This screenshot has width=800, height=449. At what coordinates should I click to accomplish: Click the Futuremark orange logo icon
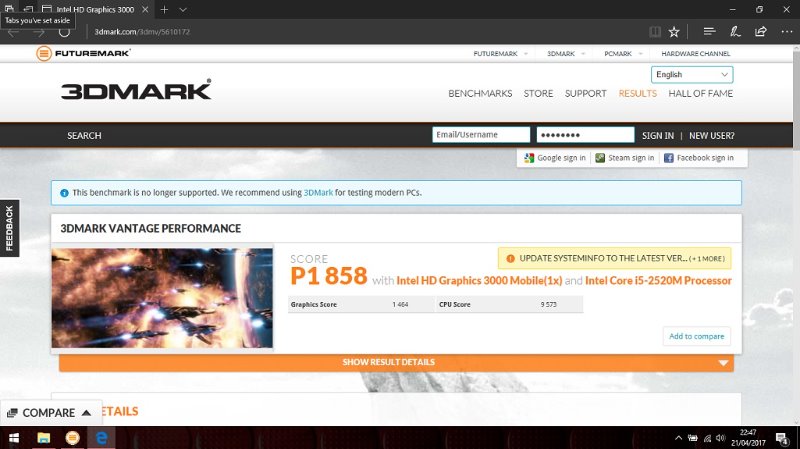coord(44,53)
